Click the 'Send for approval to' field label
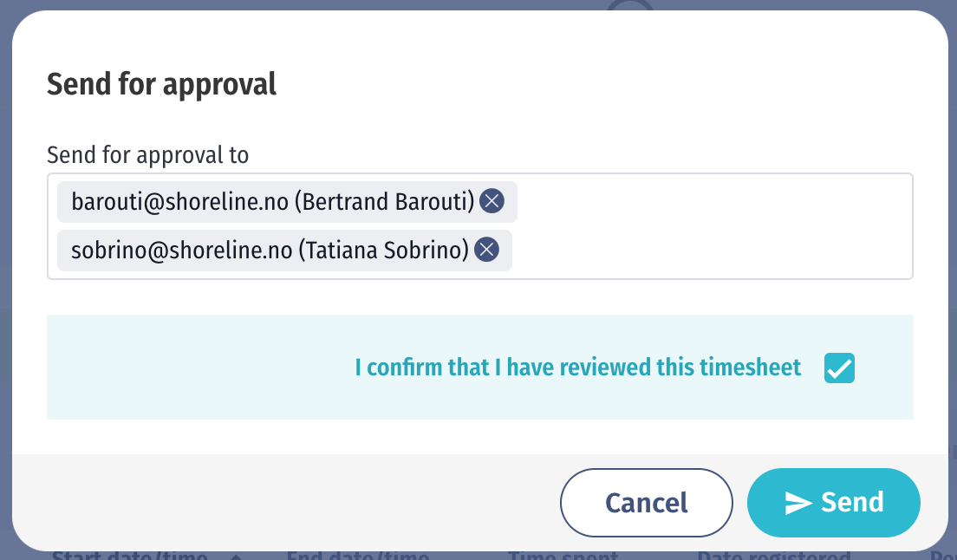This screenshot has height=560, width=957. [x=147, y=155]
